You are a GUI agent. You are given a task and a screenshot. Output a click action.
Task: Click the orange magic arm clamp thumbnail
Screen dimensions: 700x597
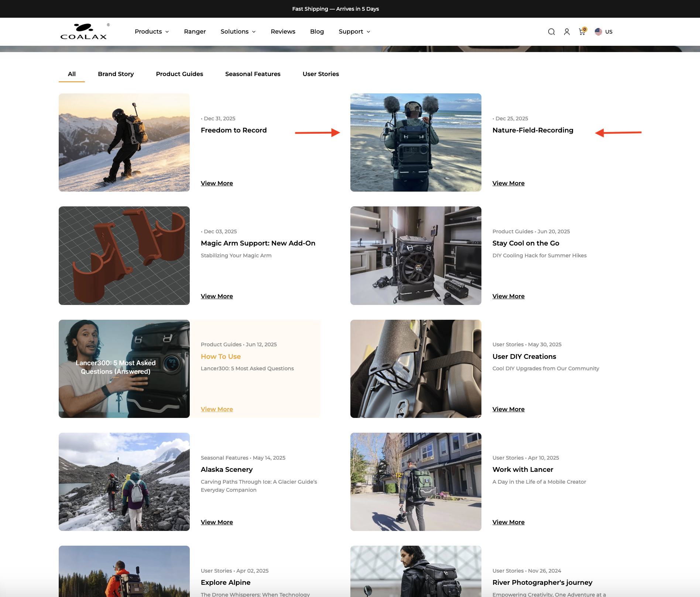coord(124,255)
